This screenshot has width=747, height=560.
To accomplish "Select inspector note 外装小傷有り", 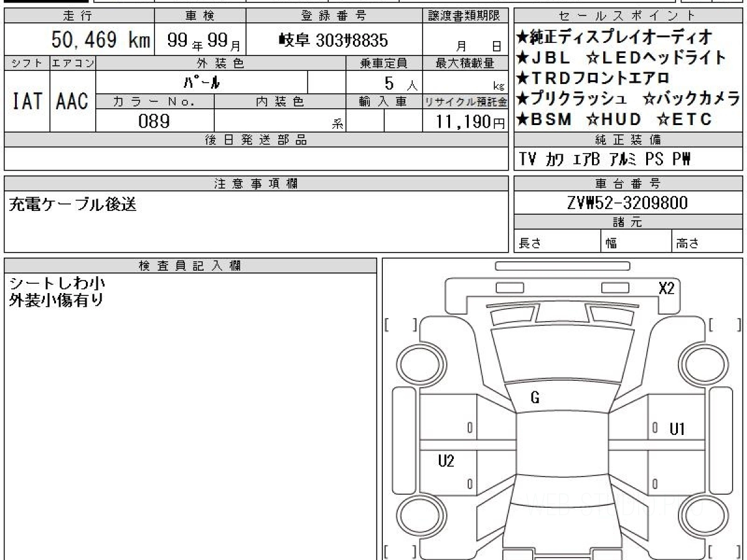I will click(x=57, y=300).
